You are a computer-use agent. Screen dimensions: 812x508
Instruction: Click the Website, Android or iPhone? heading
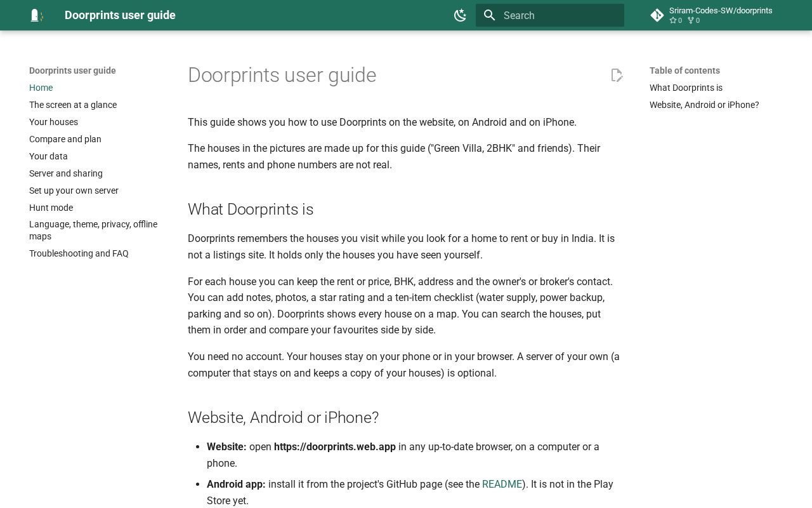[283, 417]
